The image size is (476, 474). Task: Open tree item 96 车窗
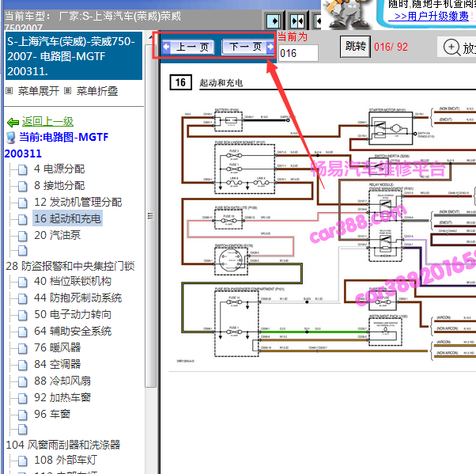[x=52, y=414]
